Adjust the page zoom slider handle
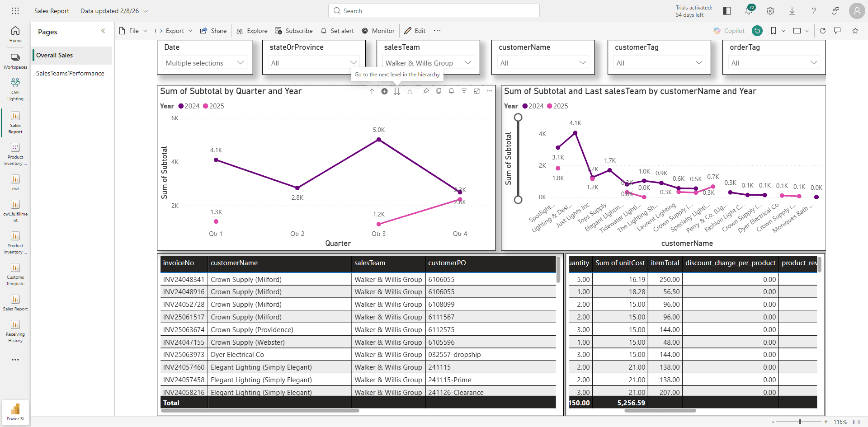Screen dimensions: 868x427 (800, 422)
